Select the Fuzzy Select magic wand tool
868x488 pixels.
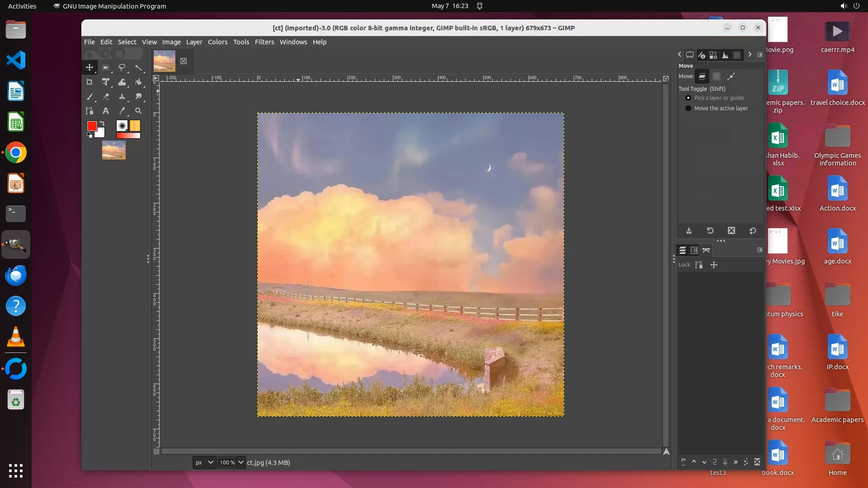click(x=138, y=68)
